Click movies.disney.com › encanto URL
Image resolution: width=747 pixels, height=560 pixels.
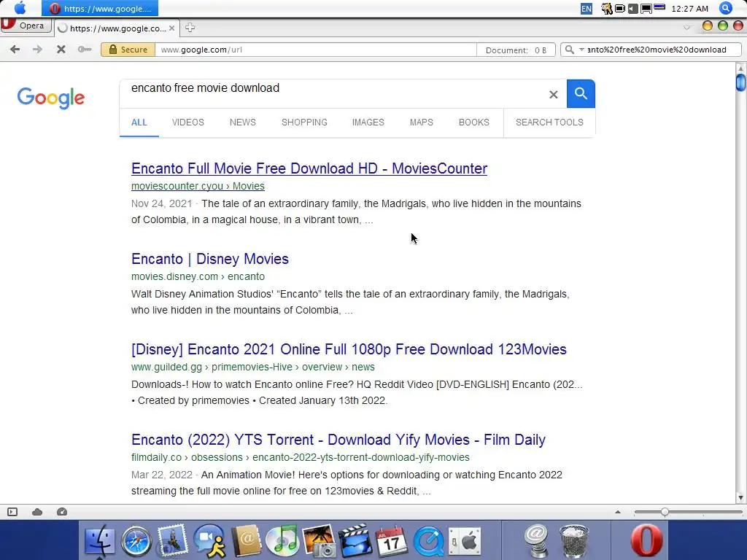198,276
